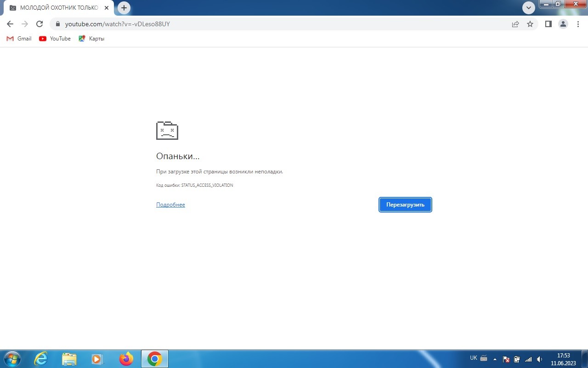
Task: Click the Опаньки... heading
Action: click(178, 156)
